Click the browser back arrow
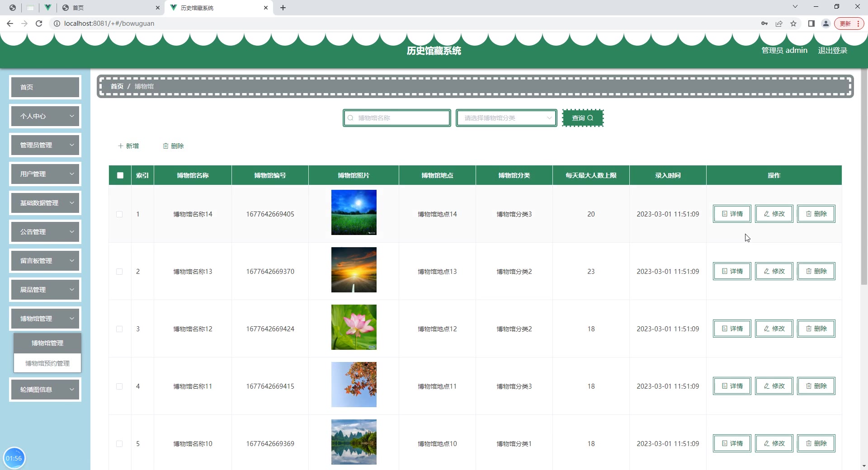This screenshot has width=868, height=470. click(x=10, y=23)
